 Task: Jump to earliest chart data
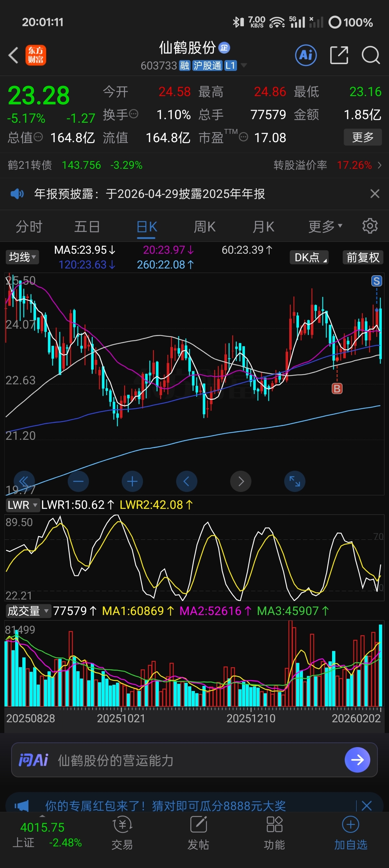tap(24, 481)
